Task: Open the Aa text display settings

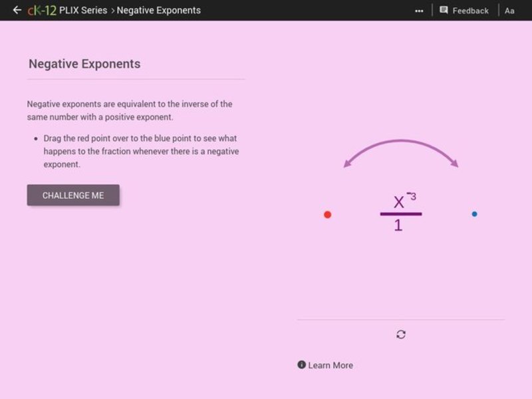Action: pos(509,10)
